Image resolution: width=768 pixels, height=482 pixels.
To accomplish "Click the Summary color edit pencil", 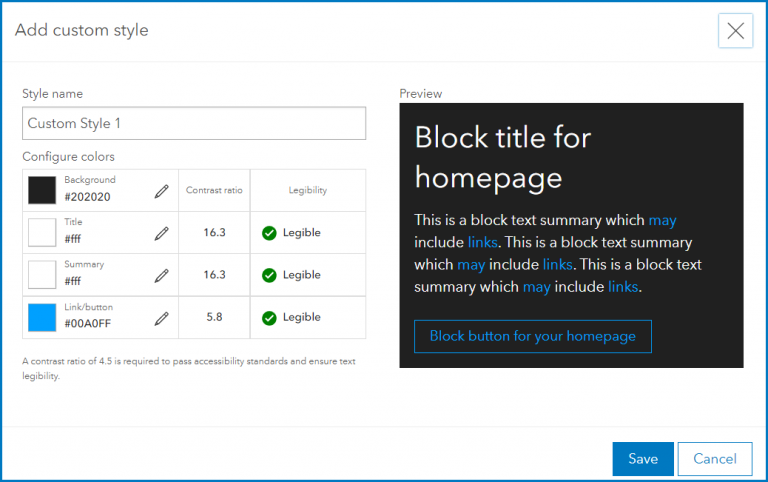I will point(161,275).
